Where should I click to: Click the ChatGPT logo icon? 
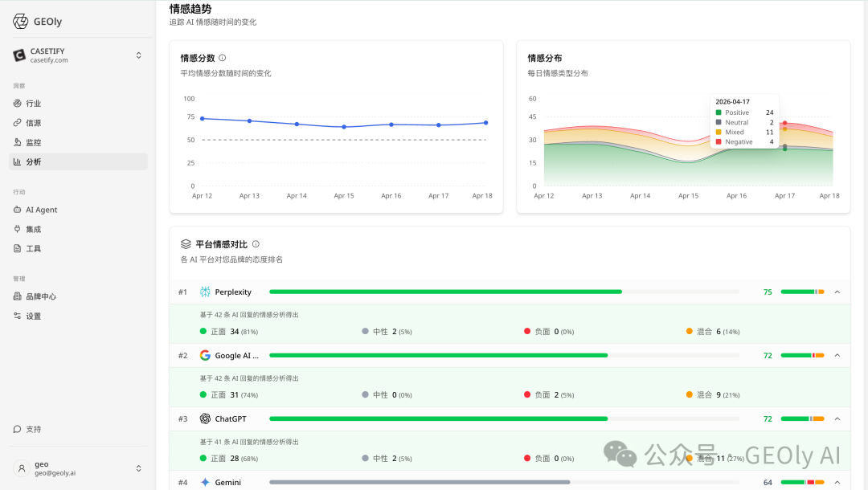pyautogui.click(x=205, y=419)
